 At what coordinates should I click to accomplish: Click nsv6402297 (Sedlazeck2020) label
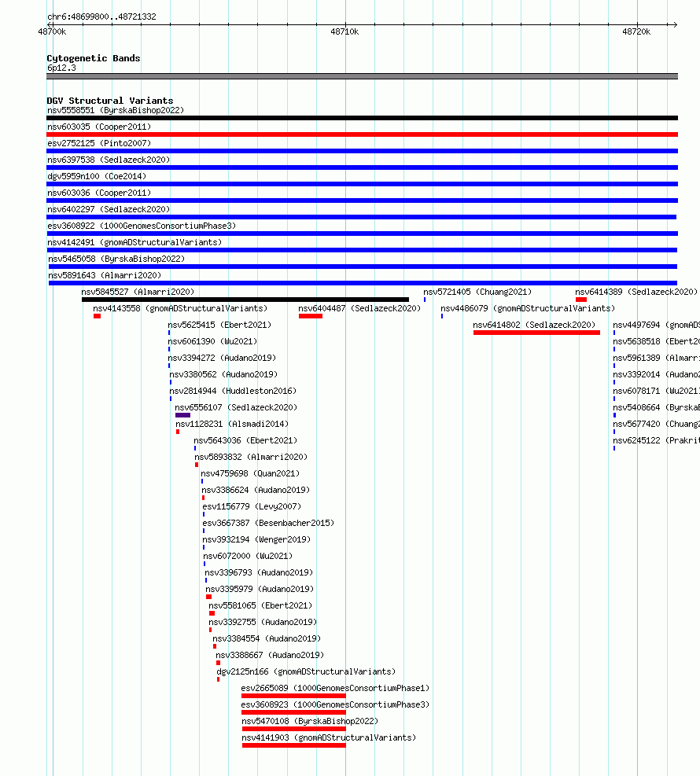coord(109,209)
